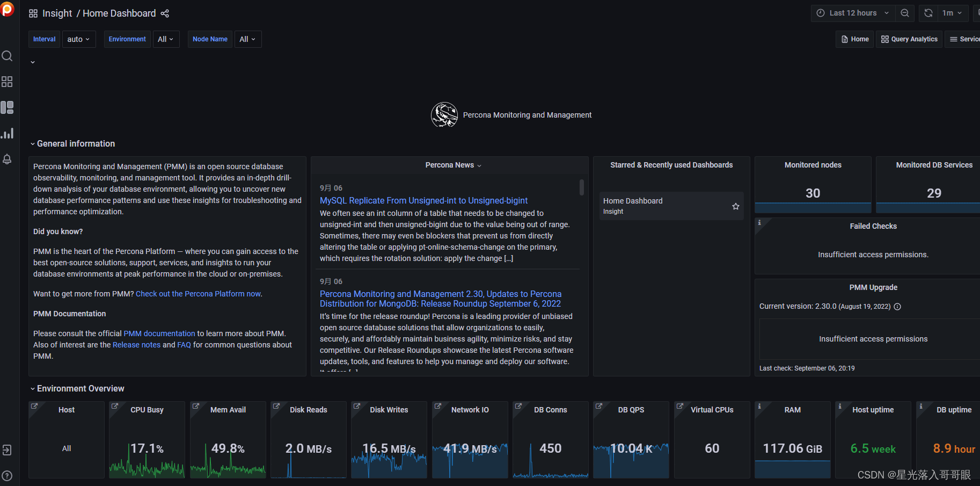Click the Monitored nodes value 30

click(813, 193)
